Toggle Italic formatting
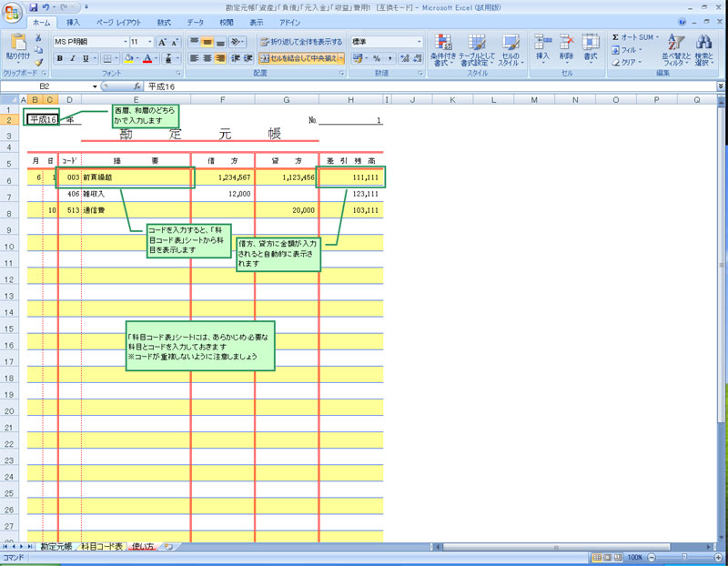Viewport: 728px width, 566px height. [x=73, y=58]
